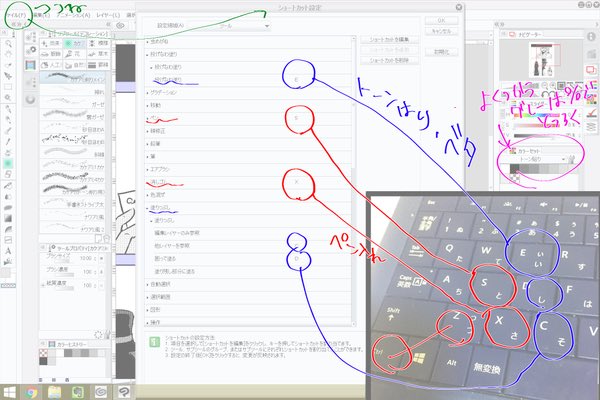The height and width of the screenshot is (400, 600).
Task: Expand the 選択範囲 tree row
Action: (147, 297)
